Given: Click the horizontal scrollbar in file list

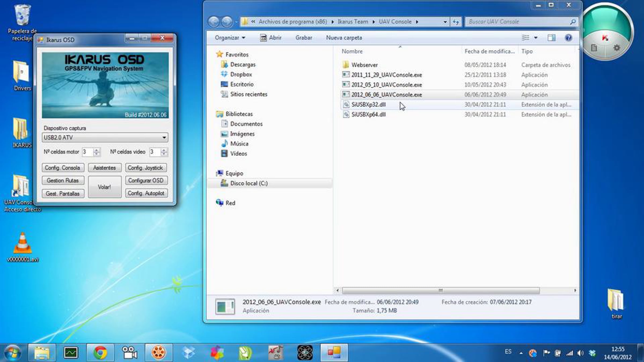Looking at the screenshot, I should pyautogui.click(x=441, y=290).
